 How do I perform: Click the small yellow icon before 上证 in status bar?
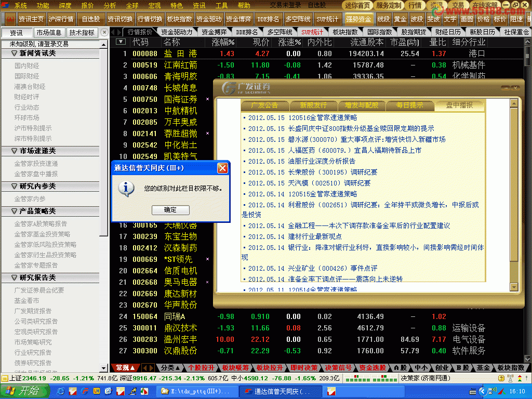coord(4,378)
